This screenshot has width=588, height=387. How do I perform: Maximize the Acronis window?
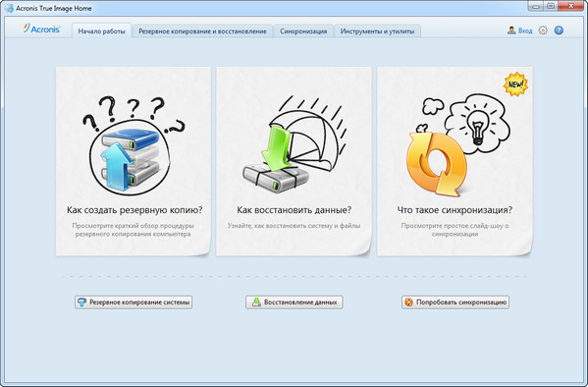click(x=551, y=6)
